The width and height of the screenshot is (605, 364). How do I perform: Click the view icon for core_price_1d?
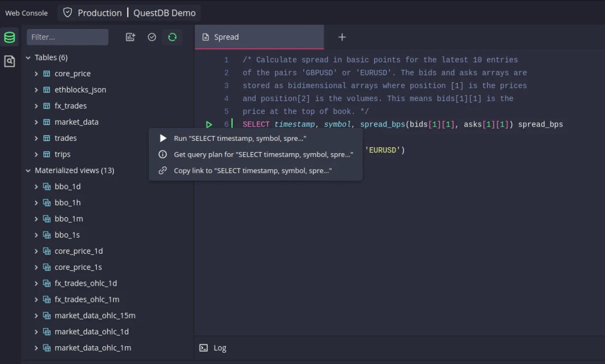click(x=47, y=251)
